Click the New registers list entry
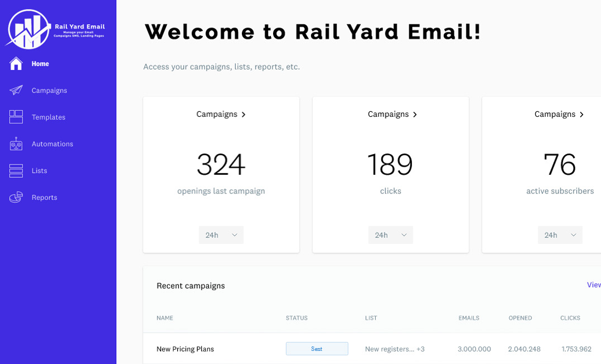The width and height of the screenshot is (601, 364). [x=390, y=349]
